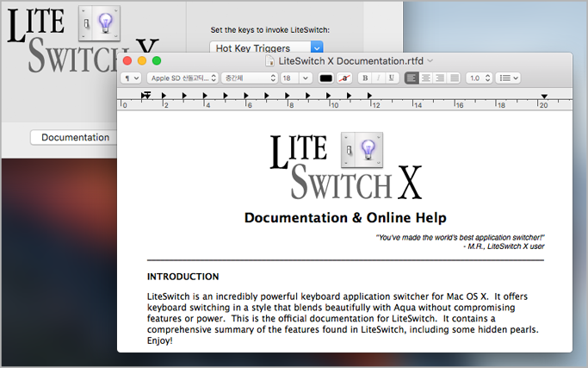Justify the text
This screenshot has height=368, width=588.
tap(454, 78)
